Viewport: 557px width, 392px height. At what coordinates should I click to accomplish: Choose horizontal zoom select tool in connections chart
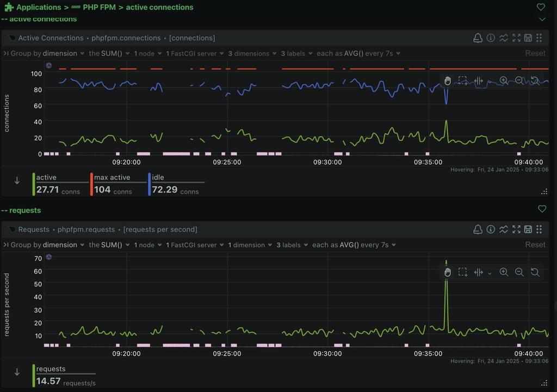pos(479,80)
